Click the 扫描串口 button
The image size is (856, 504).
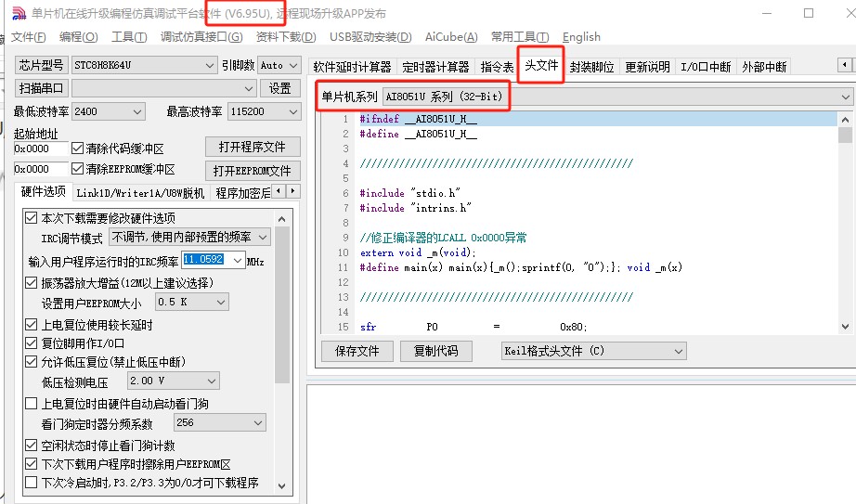(x=42, y=88)
